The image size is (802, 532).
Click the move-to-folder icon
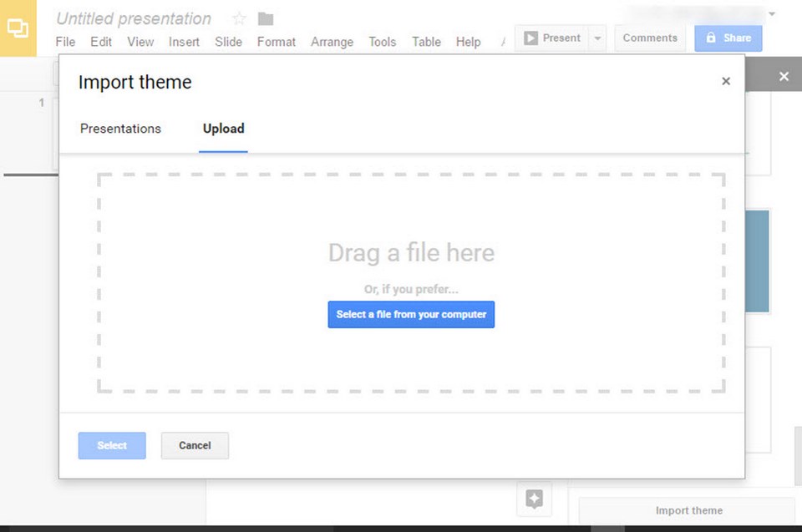pyautogui.click(x=266, y=18)
